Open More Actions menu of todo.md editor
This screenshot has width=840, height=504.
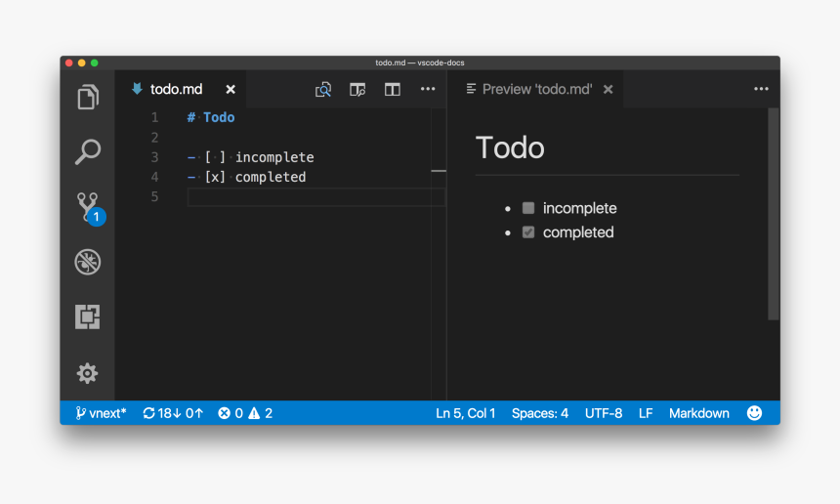point(428,89)
